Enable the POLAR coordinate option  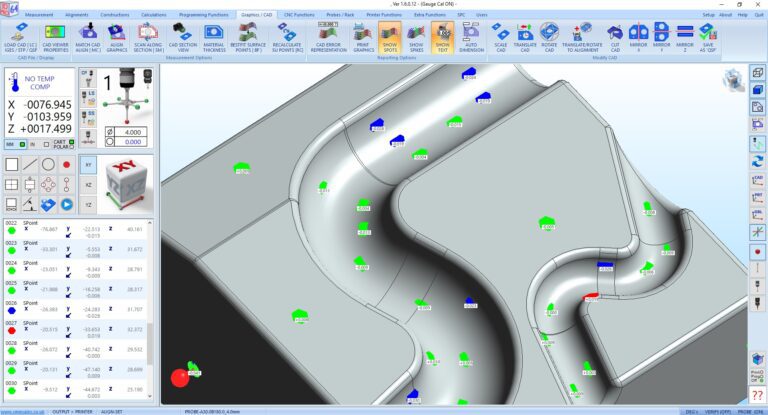coord(72,147)
